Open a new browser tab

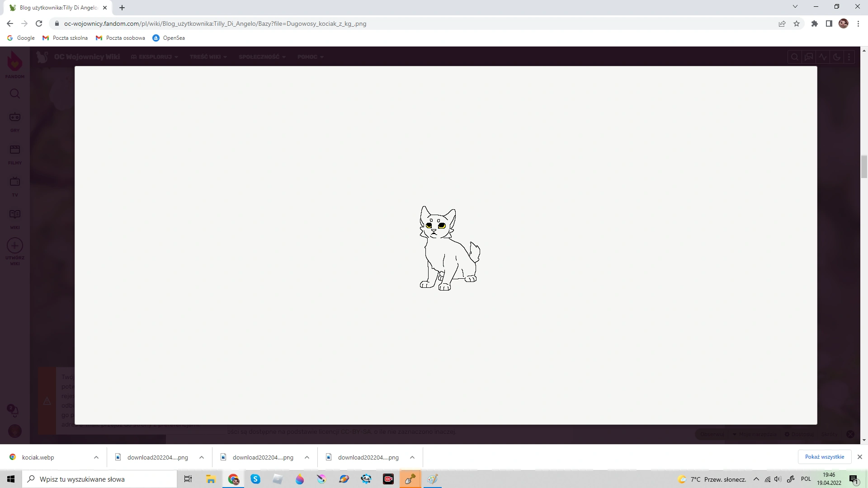point(122,8)
